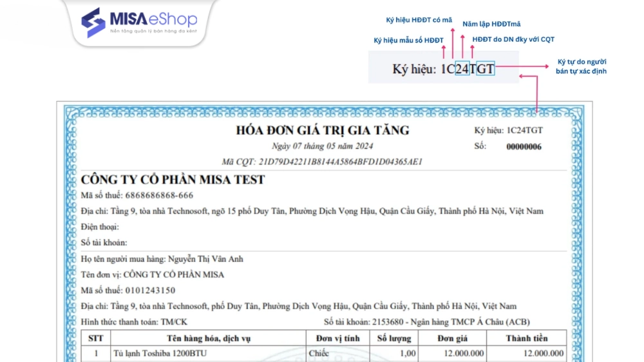The width and height of the screenshot is (644, 362).
Task: Click the seller tax code 6868686868-666
Action: 159,195
